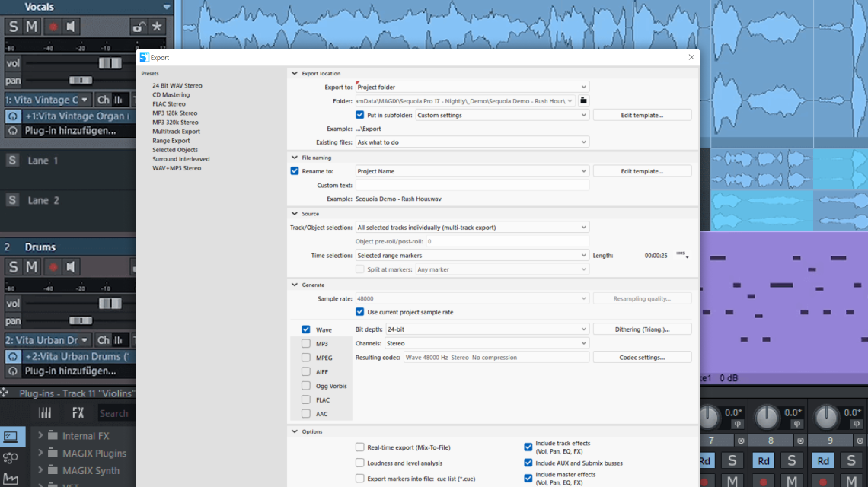Click the lock icon on the Vocals track
Screen dimensions: 868x487
coord(139,26)
